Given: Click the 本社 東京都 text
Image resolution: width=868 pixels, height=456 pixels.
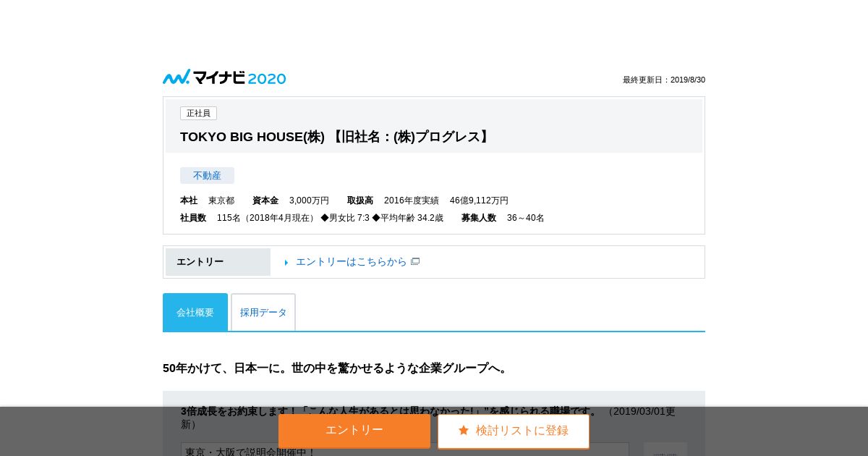Looking at the screenshot, I should tap(207, 200).
